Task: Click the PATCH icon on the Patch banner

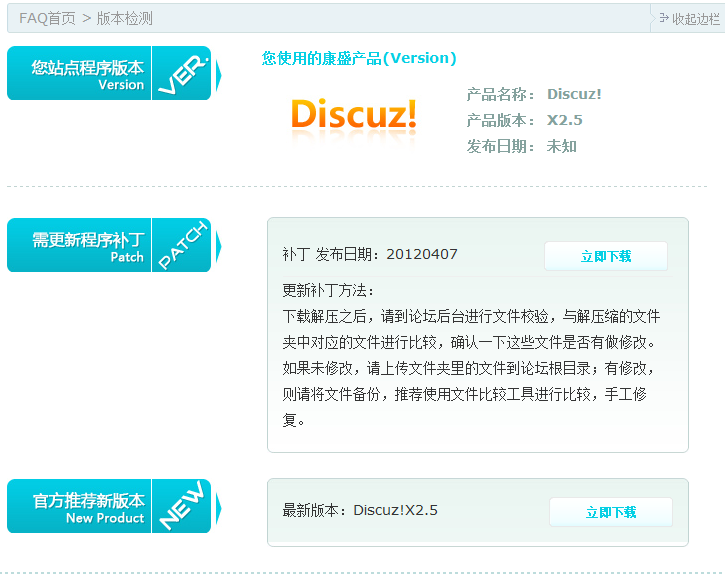Action: click(182, 245)
